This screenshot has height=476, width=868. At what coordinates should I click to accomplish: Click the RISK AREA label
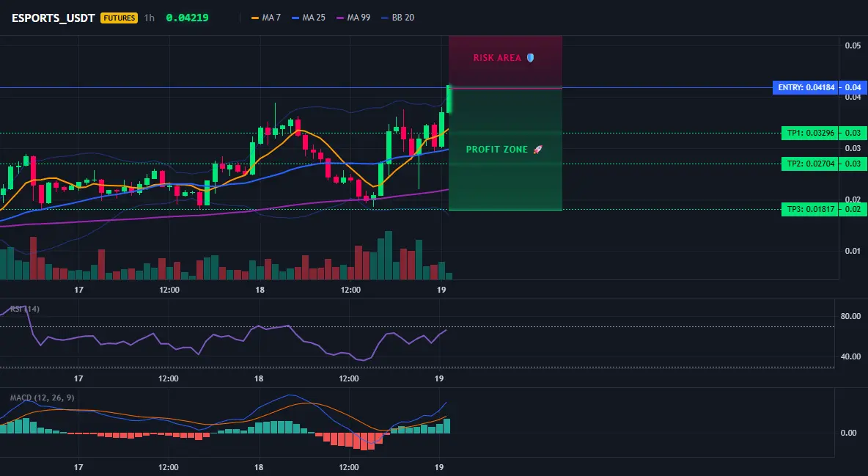(497, 58)
